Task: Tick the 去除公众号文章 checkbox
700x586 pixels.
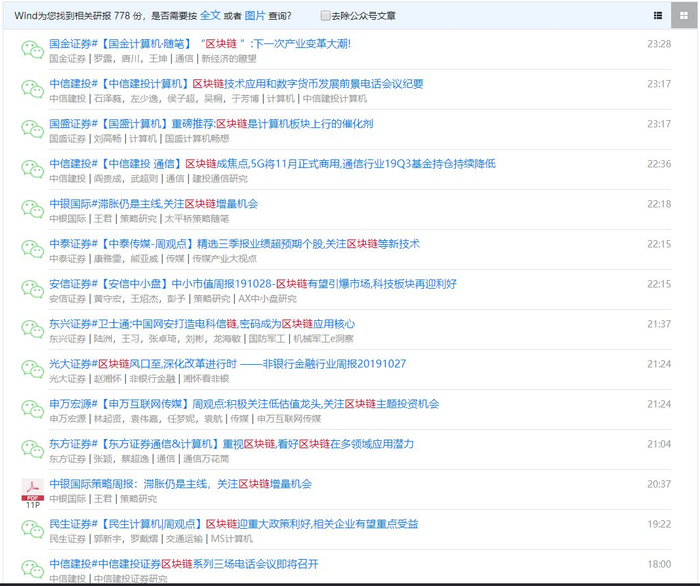Action: coord(325,16)
